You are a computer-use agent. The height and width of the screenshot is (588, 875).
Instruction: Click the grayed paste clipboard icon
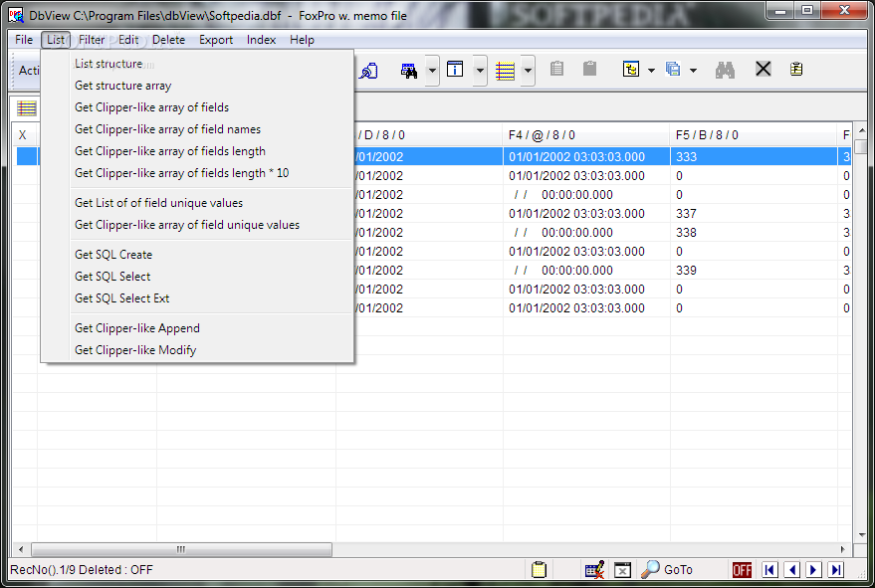pos(590,69)
